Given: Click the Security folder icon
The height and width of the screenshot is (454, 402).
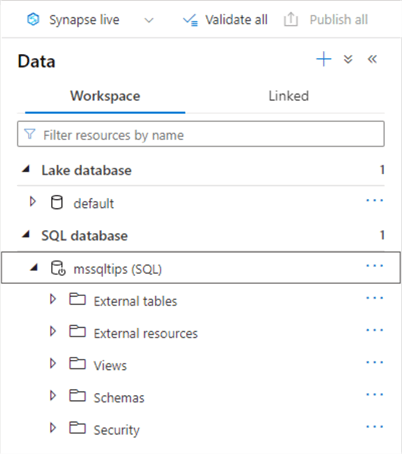Looking at the screenshot, I should point(78,428).
